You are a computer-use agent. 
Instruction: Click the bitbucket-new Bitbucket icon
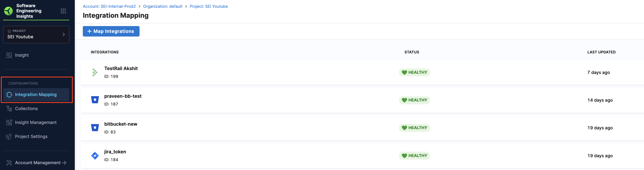click(x=95, y=128)
